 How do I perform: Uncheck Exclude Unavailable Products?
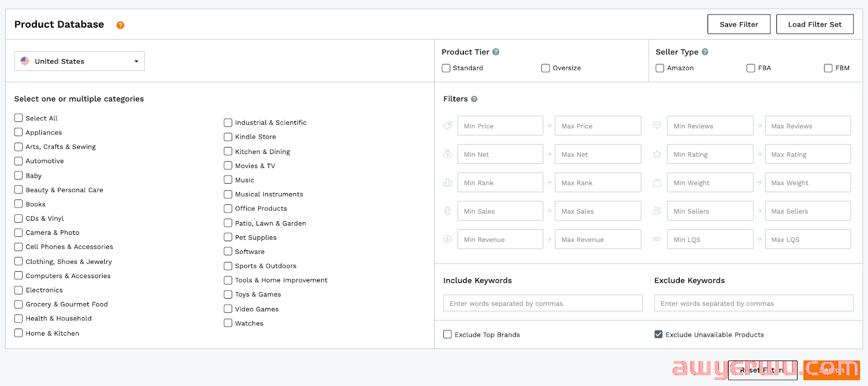tap(659, 334)
